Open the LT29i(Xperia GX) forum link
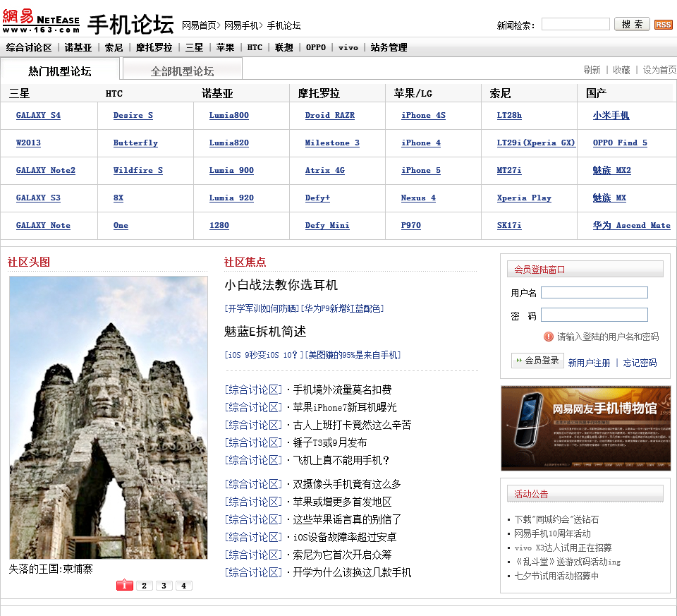This screenshot has height=616, width=677. pyautogui.click(x=536, y=143)
